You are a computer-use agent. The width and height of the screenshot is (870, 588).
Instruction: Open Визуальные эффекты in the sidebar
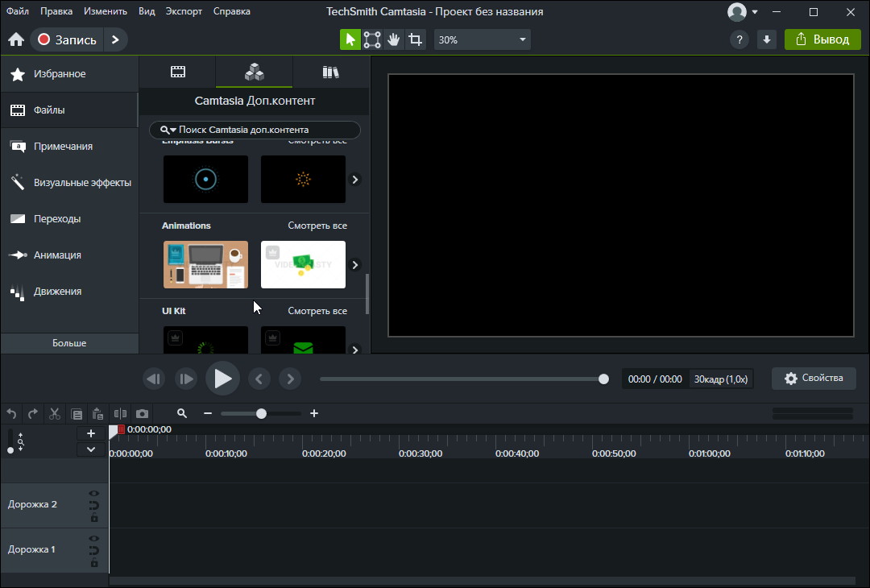[69, 183]
